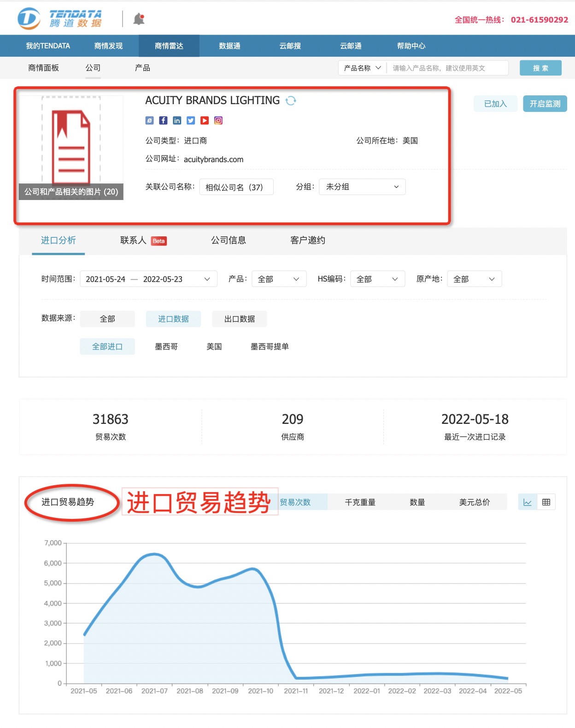Open the company LinkedIn icon
This screenshot has height=728, width=575.
177,120
